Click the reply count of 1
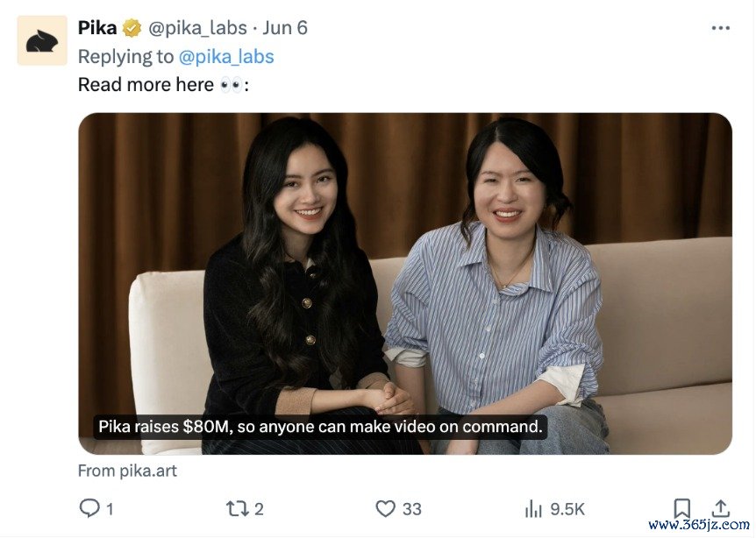Viewport: 756px width, 538px height. coord(110,509)
